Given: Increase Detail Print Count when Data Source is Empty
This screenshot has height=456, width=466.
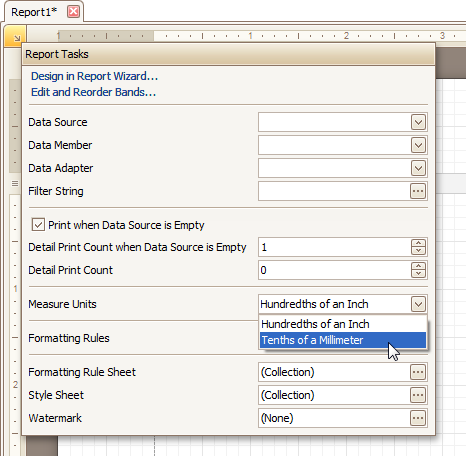Looking at the screenshot, I should (x=418, y=243).
